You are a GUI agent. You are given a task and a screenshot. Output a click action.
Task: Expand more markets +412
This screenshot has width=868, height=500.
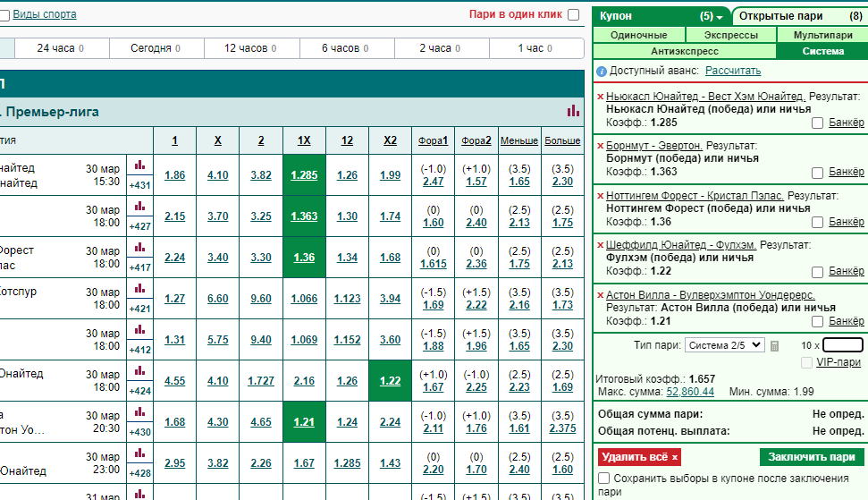point(140,350)
